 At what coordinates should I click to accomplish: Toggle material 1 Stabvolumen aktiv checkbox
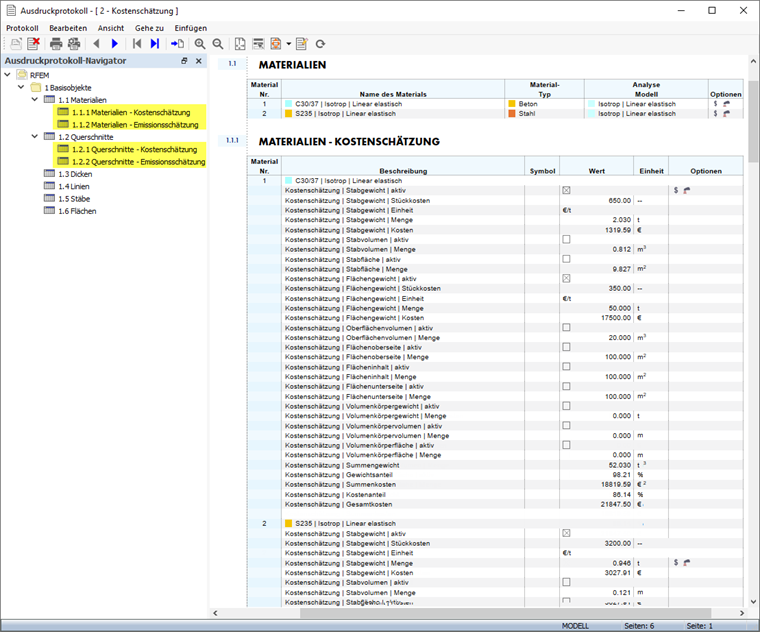pos(566,239)
